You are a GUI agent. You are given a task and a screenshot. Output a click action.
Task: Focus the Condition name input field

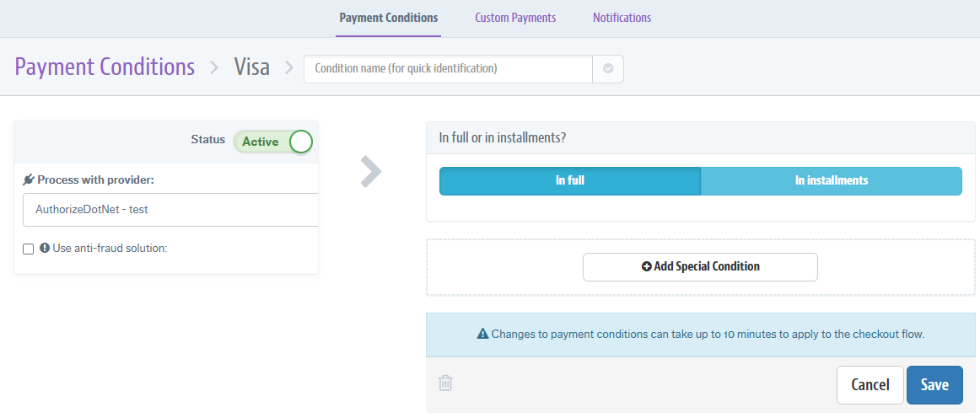click(448, 69)
